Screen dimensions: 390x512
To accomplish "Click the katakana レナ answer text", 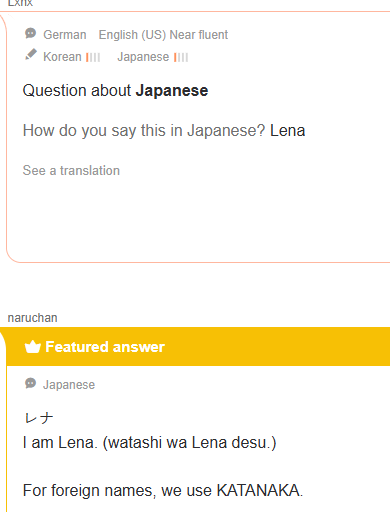I will pyautogui.click(x=39, y=418).
